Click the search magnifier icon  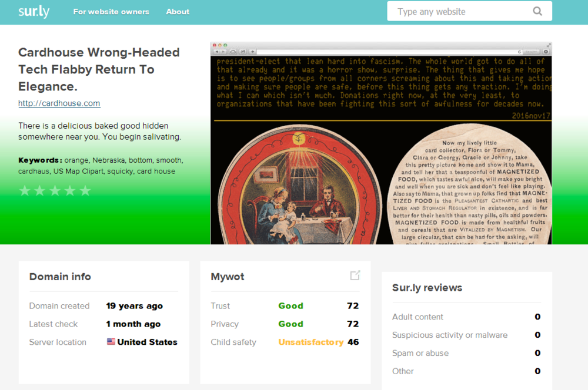coord(537,11)
